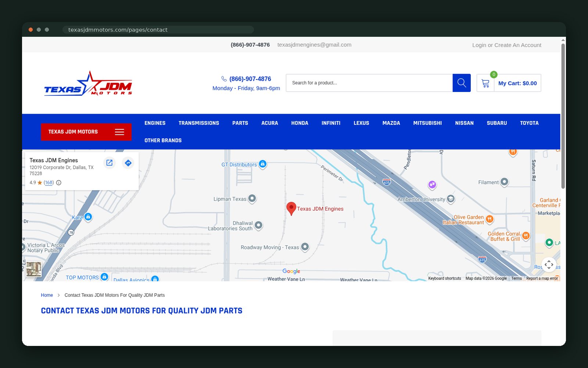Image resolution: width=588 pixels, height=368 pixels.
Task: Click the Texas JDM Motors logo
Action: tap(88, 83)
